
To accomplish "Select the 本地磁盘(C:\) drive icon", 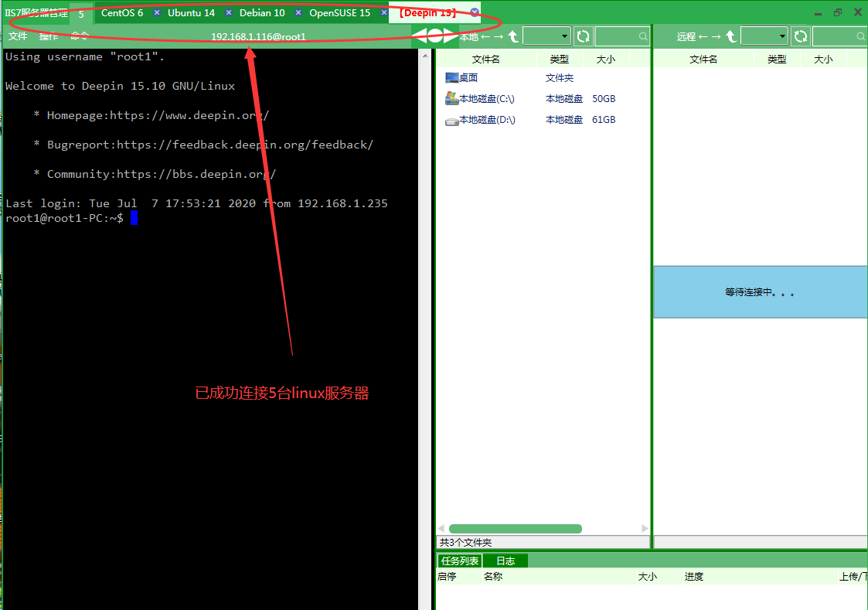I will tap(451, 98).
